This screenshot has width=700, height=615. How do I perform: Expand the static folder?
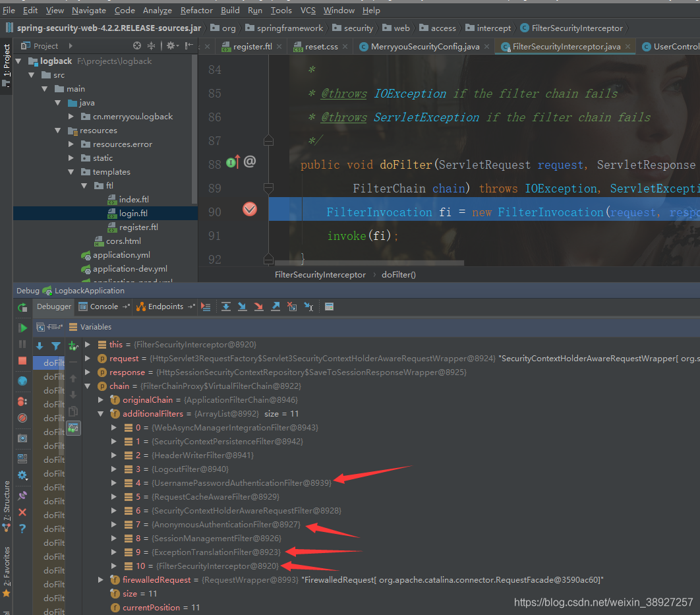71,158
